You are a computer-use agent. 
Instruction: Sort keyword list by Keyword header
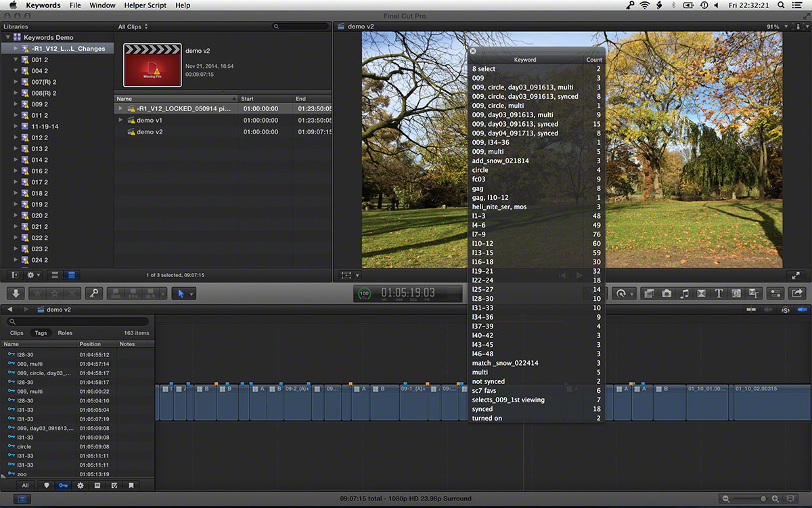(x=525, y=60)
